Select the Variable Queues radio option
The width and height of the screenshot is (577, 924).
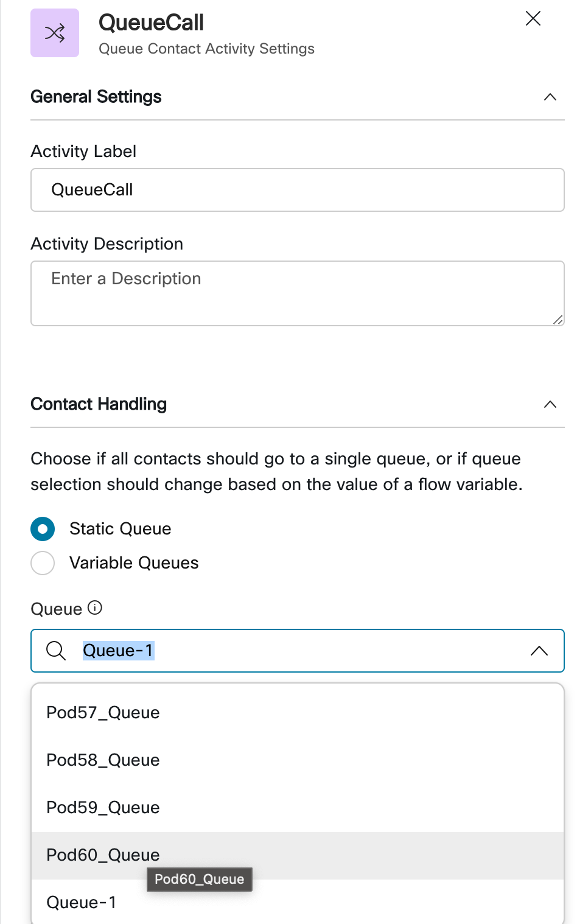click(x=43, y=563)
